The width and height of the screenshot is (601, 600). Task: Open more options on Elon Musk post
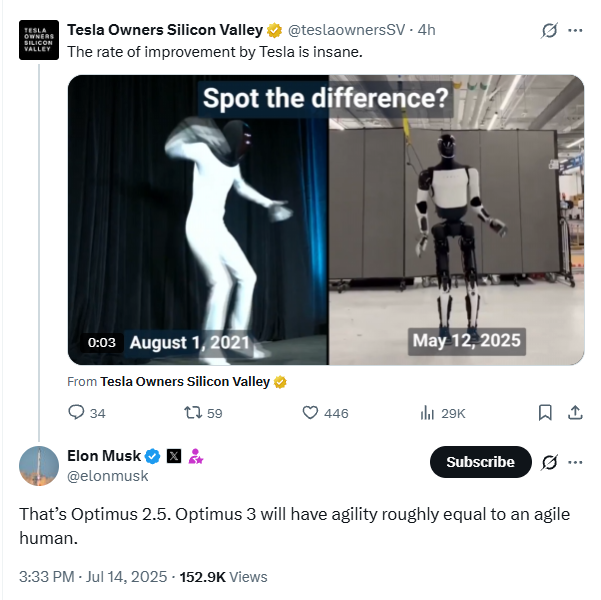[x=575, y=462]
